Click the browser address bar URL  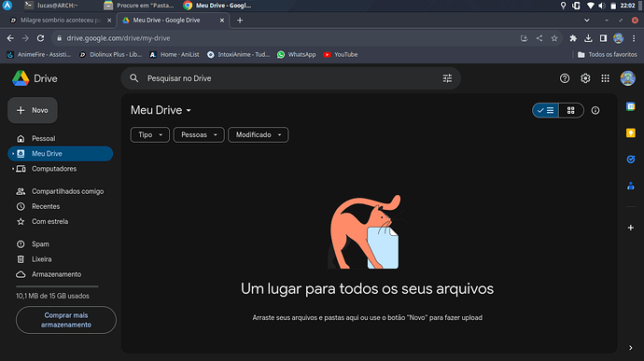[119, 38]
